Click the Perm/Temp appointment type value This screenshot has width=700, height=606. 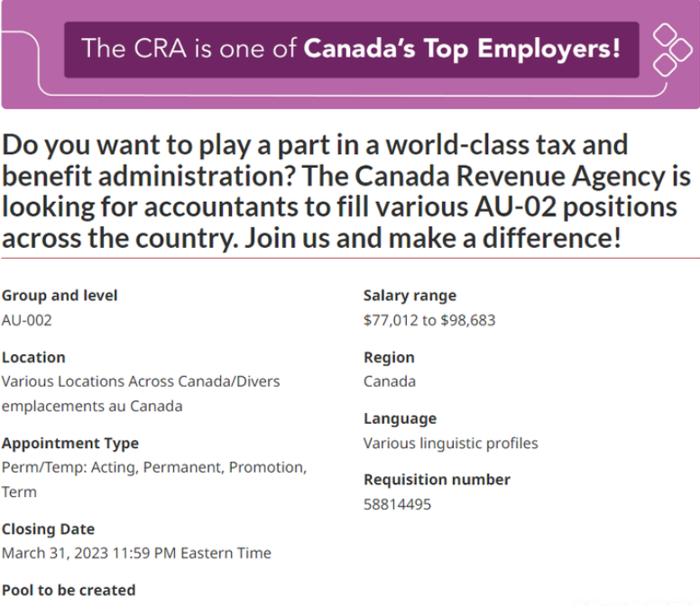154,467
